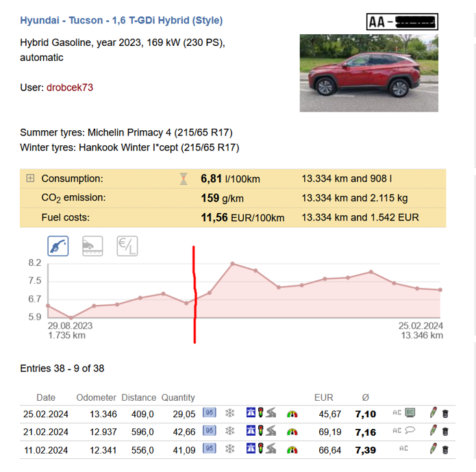This screenshot has width=476, height=472.
Task: Click the 21.02.2024 date cell
Action: tap(46, 432)
